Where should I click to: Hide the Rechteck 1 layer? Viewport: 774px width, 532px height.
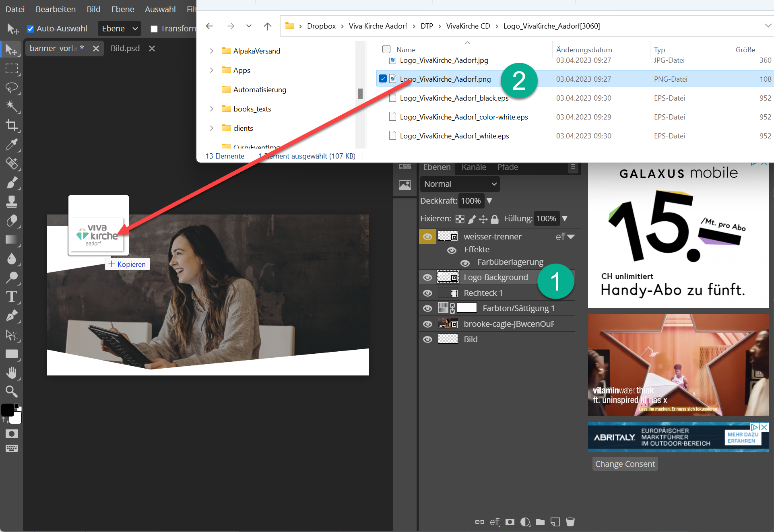point(427,293)
